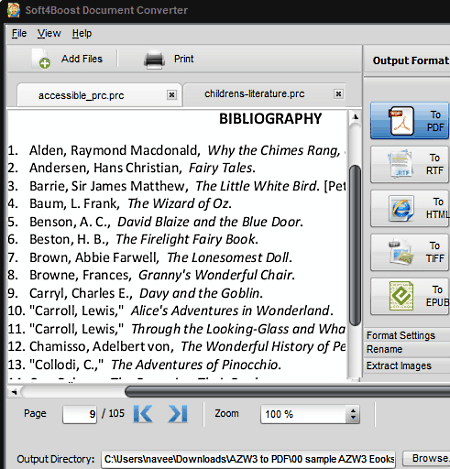The width and height of the screenshot is (450, 469).
Task: Click the '/ 105' total pages text
Action: coord(113,414)
